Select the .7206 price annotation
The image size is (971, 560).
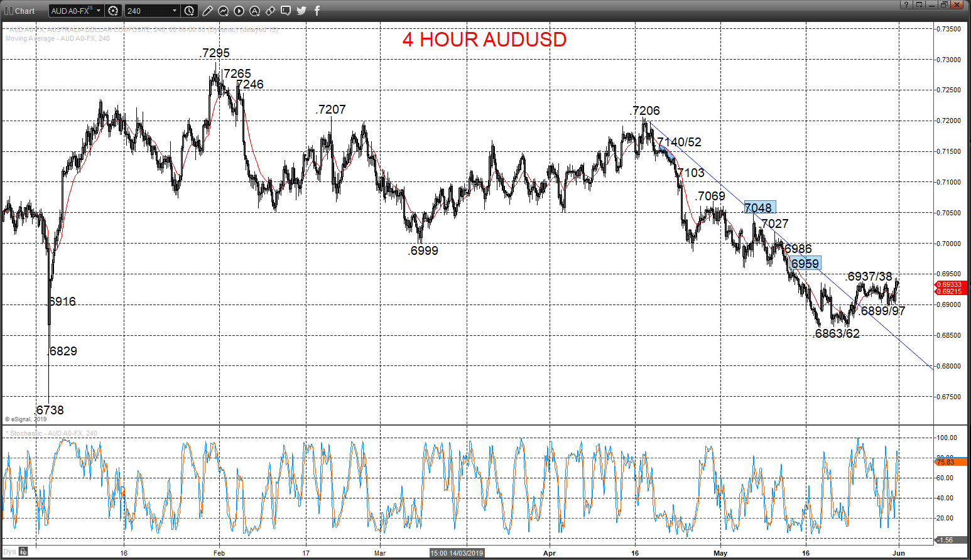(645, 111)
